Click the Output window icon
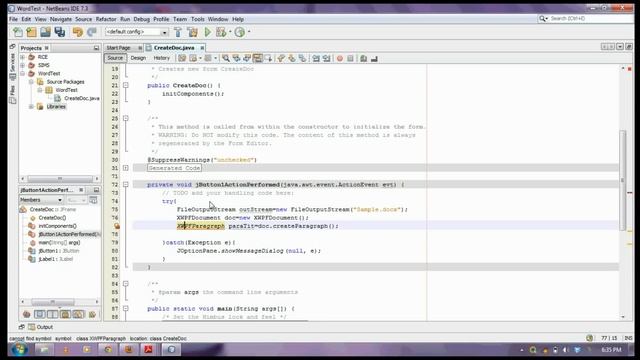The width and height of the screenshot is (640, 360). point(31,327)
